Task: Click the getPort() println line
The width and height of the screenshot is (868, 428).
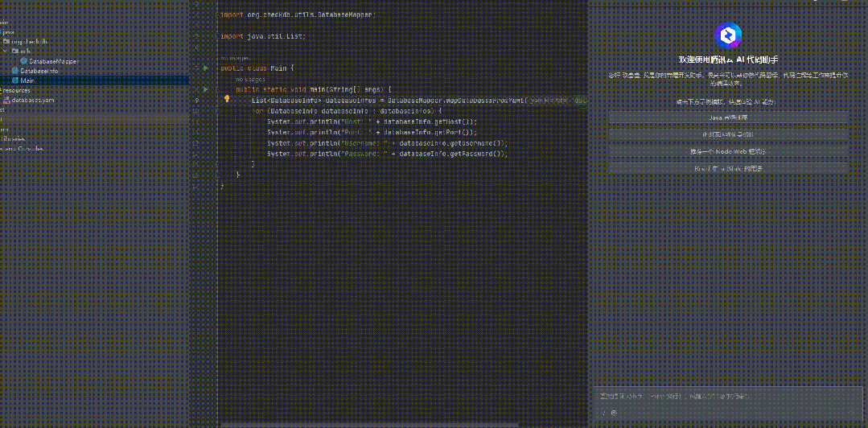Action: [372, 132]
